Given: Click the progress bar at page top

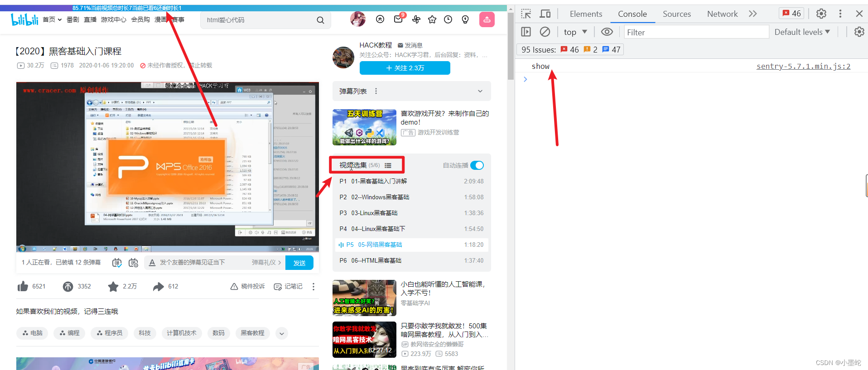Looking at the screenshot, I should pos(253,8).
